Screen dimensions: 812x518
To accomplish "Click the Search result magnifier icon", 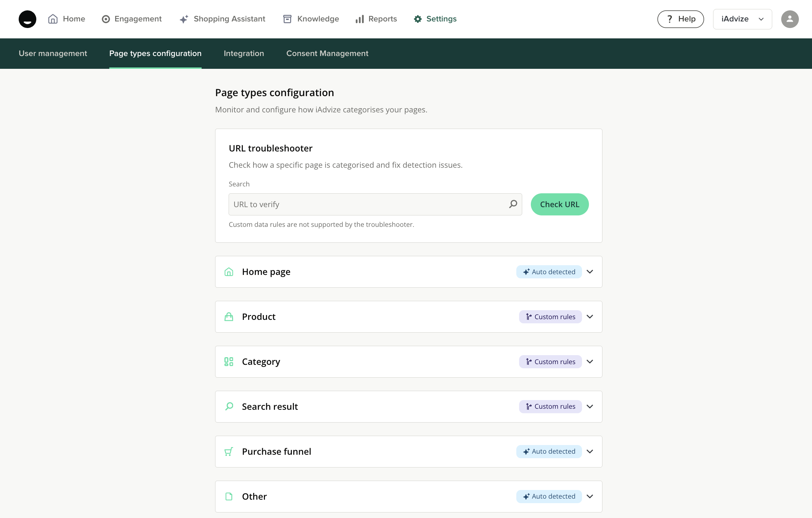I will pos(229,407).
